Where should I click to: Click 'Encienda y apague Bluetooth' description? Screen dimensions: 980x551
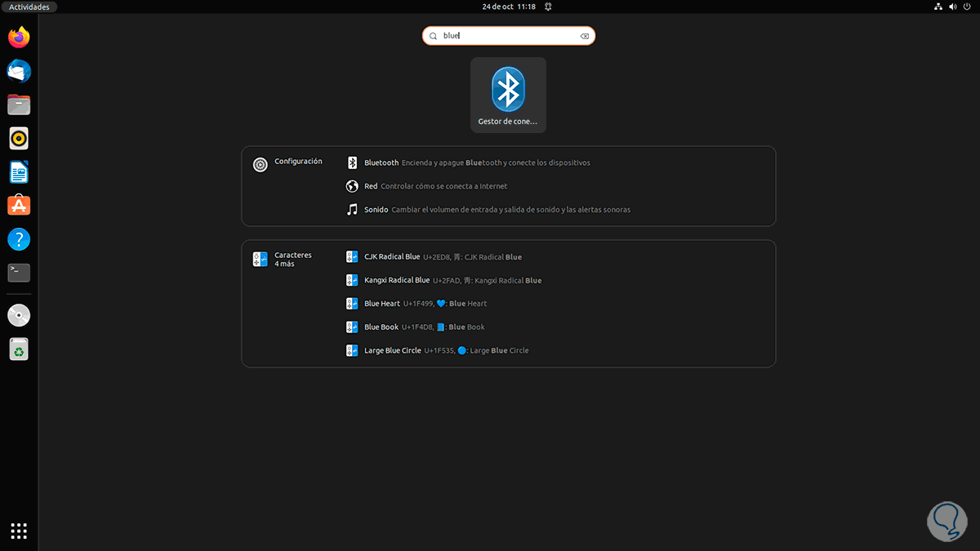[496, 162]
